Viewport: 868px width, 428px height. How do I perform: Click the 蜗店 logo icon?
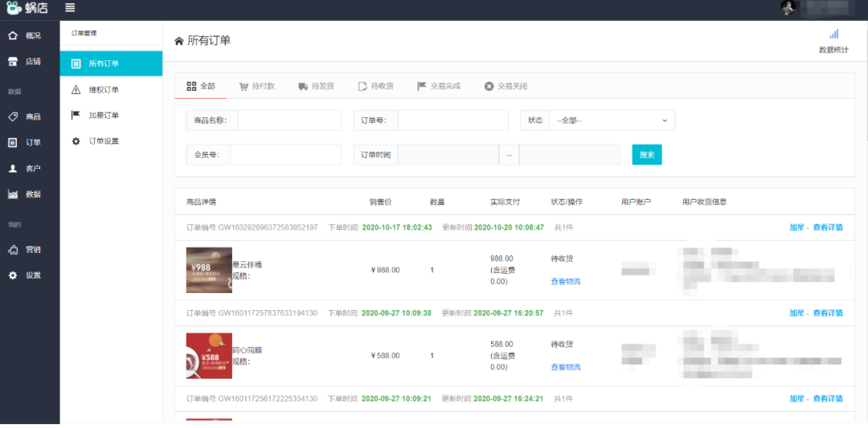click(14, 8)
